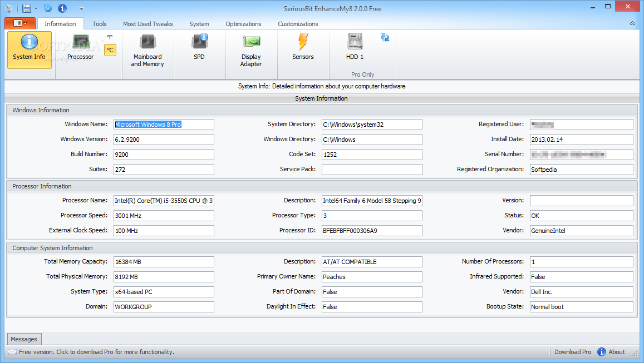Switch temperature unit to Celsius
Viewport: 644px width, 363px height.
tap(110, 50)
